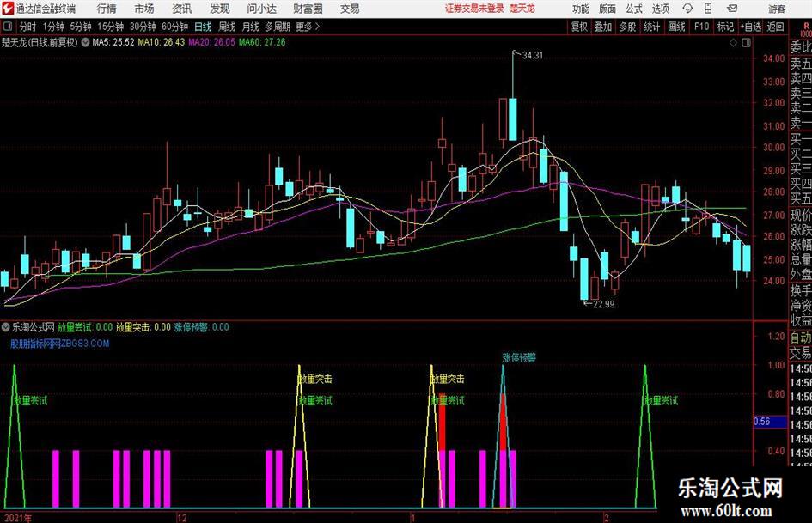
Task: Click the panel layout icon at the chart's top right
Action: pyautogui.click(x=746, y=43)
